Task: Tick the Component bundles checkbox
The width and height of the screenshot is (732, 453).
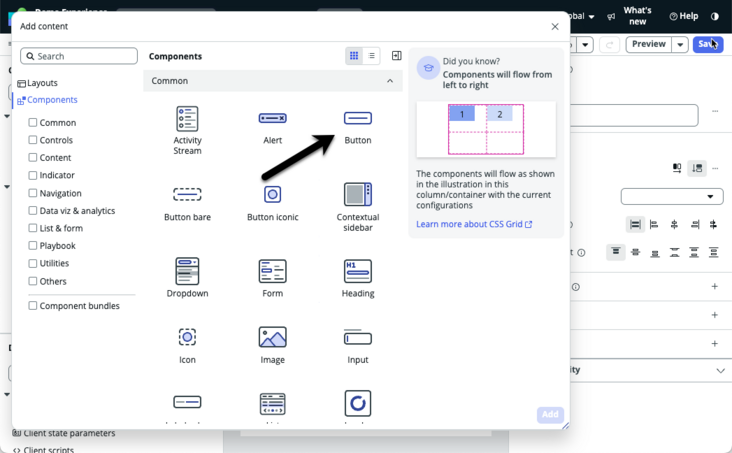Action: [x=33, y=305]
